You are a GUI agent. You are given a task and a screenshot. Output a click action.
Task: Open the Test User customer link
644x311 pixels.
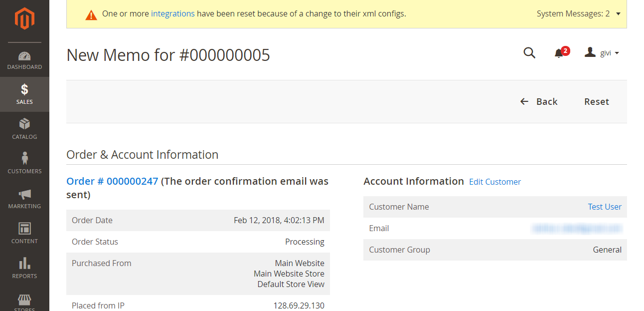[605, 207]
